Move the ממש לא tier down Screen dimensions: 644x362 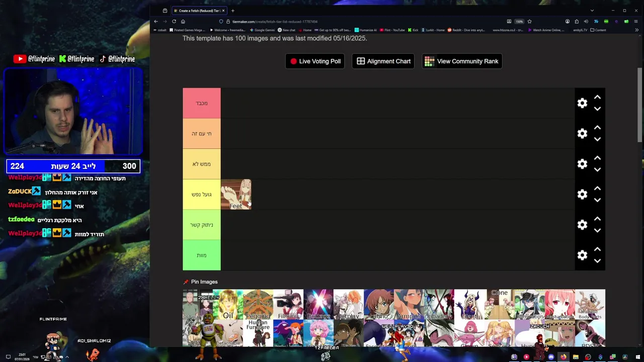coord(597,169)
